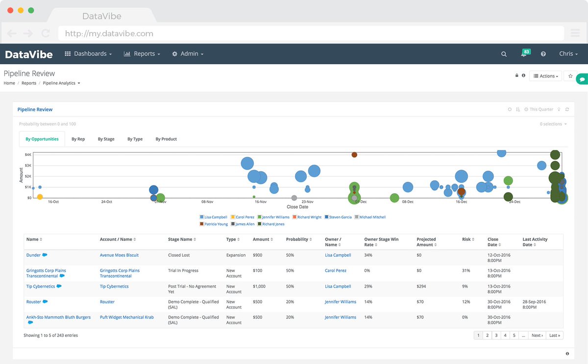Click the sort icon in widget header
588x364 pixels.
point(518,110)
